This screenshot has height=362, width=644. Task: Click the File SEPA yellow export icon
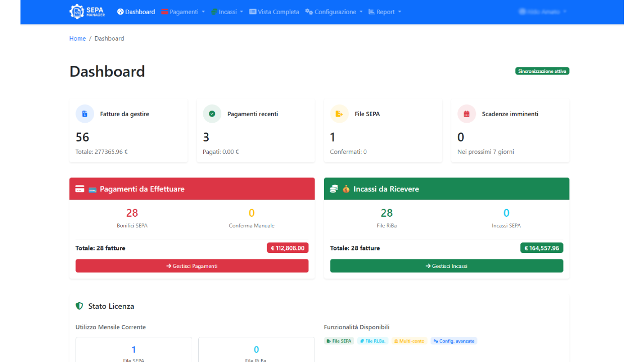tap(339, 114)
